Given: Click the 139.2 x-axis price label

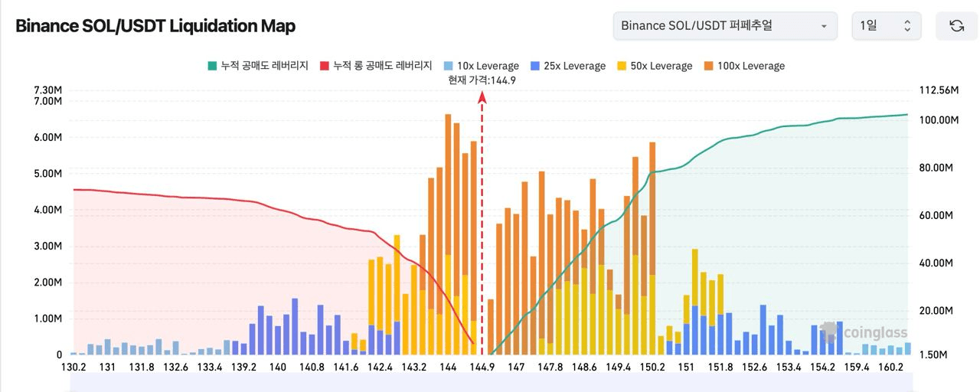Looking at the screenshot, I should [x=243, y=367].
